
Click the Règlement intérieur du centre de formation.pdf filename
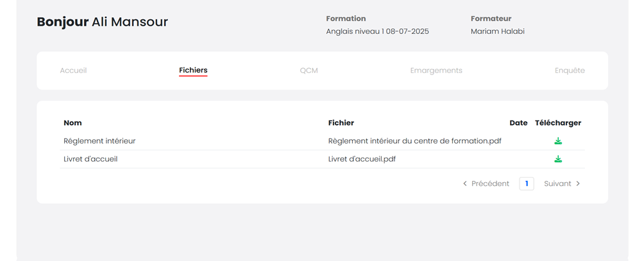click(x=414, y=141)
